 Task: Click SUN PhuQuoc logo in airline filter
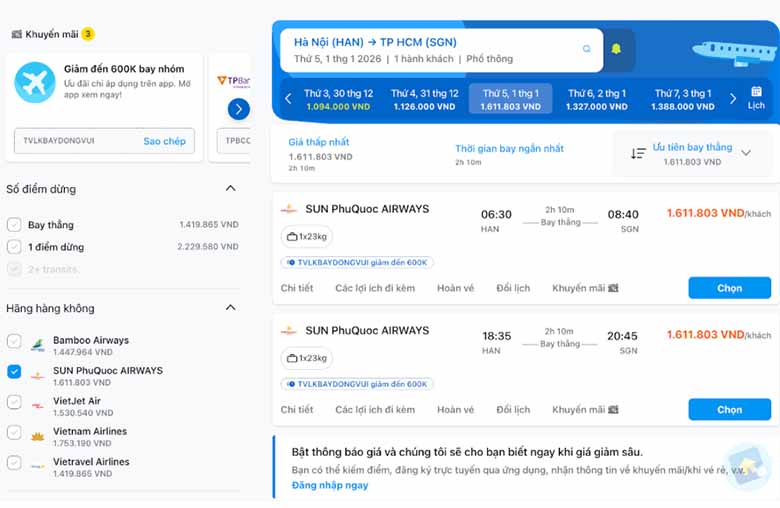(38, 376)
